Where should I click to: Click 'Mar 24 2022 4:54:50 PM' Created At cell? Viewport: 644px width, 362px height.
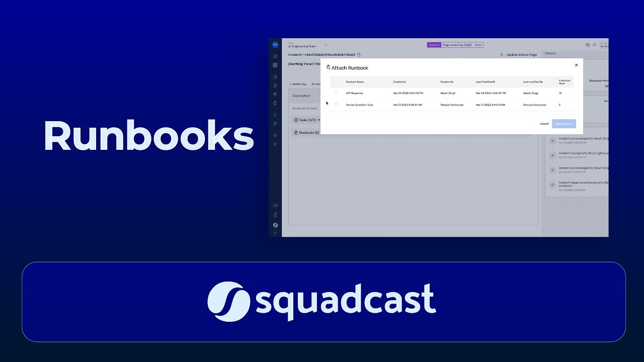point(408,93)
